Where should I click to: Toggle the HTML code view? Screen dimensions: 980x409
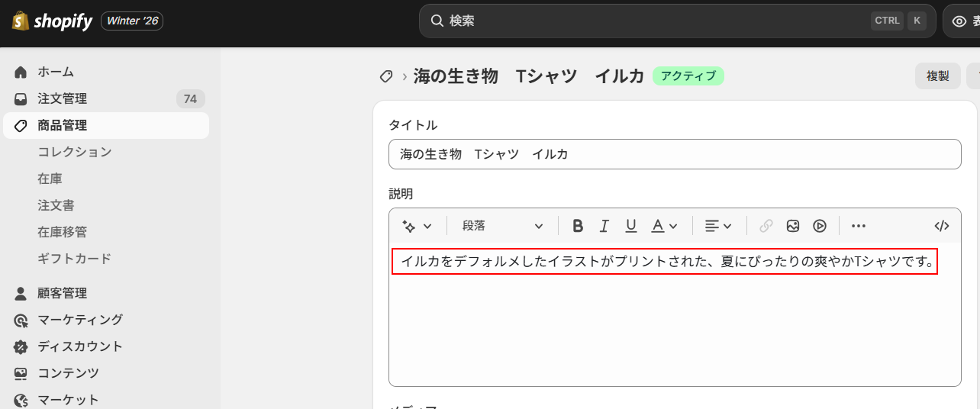(x=942, y=226)
